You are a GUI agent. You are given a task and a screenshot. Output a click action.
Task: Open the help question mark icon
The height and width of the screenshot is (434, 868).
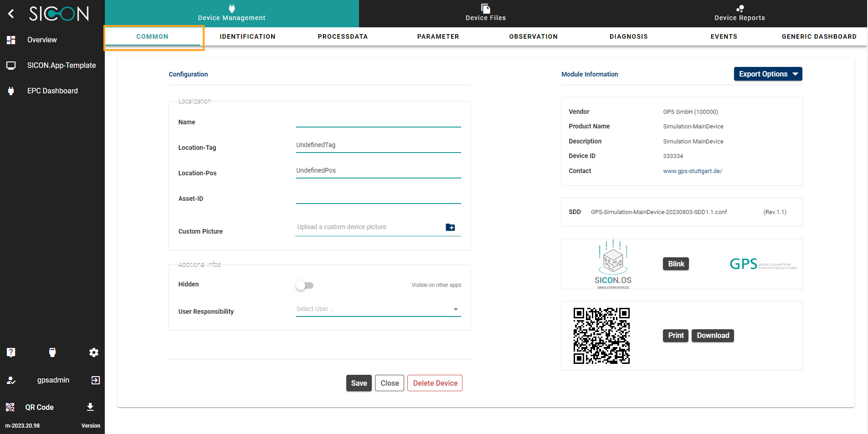[x=11, y=352]
